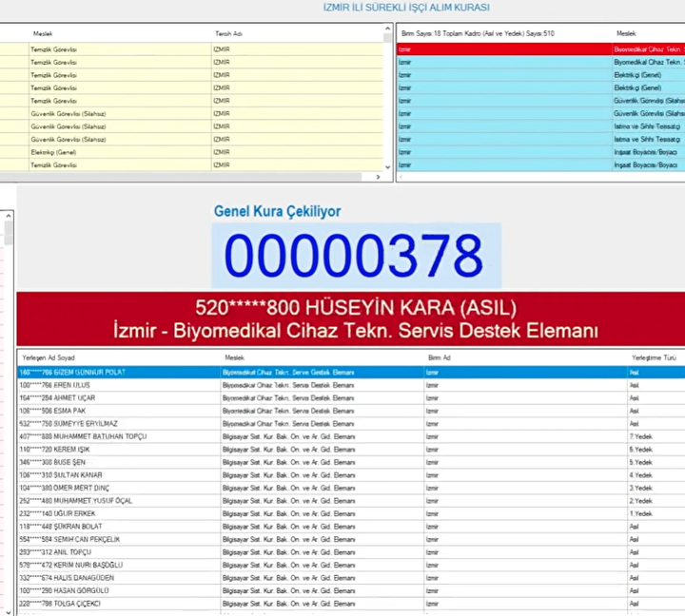Select the 'EREN ULUS' row
The image size is (685, 616).
coord(351,386)
